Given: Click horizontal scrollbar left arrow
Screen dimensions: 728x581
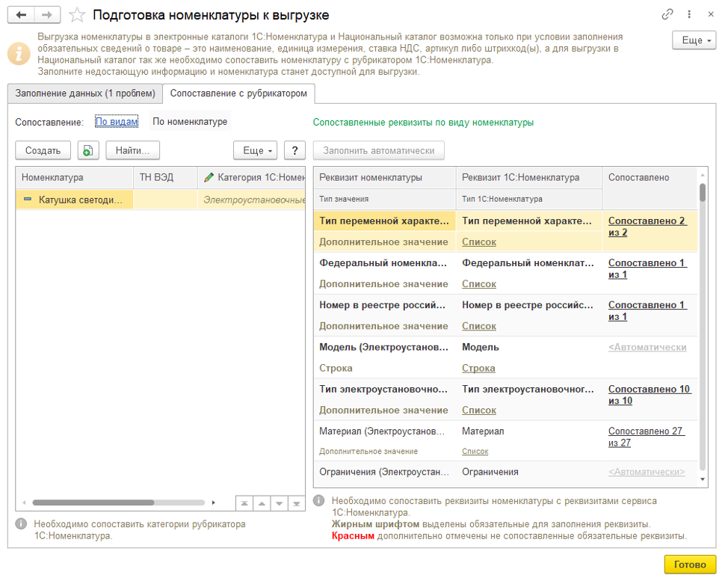Looking at the screenshot, I should 24,503.
